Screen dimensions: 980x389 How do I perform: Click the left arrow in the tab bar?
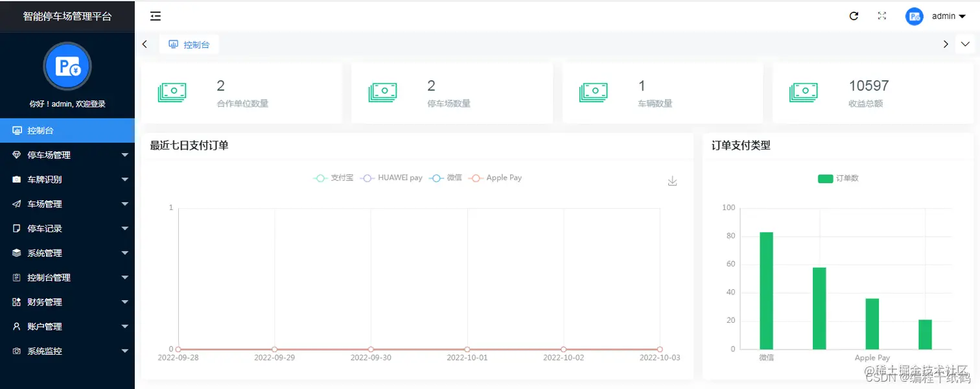pyautogui.click(x=145, y=44)
